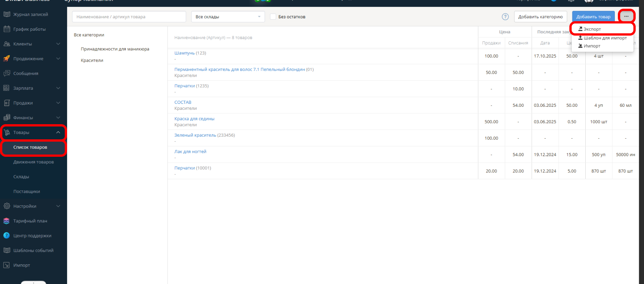Screen dimensions: 644x284
Task: Click the Журнал записей sidebar icon
Action: pyautogui.click(x=6, y=14)
